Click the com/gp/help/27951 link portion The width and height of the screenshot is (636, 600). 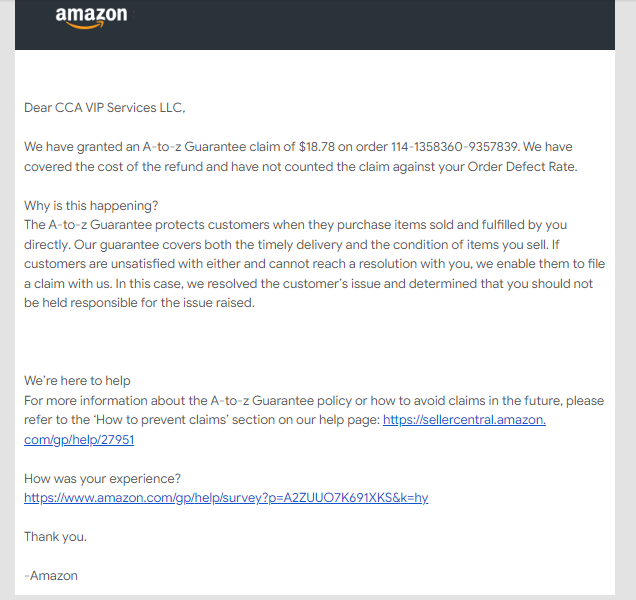coord(79,439)
